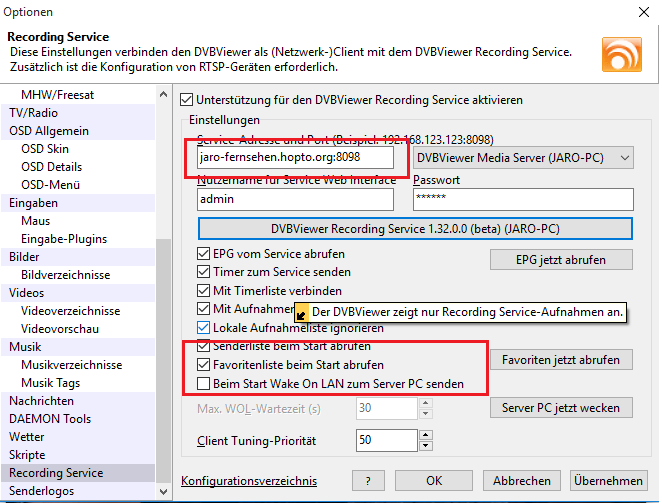Select Musik Tags entry
This screenshot has height=503, width=662.
78,383
